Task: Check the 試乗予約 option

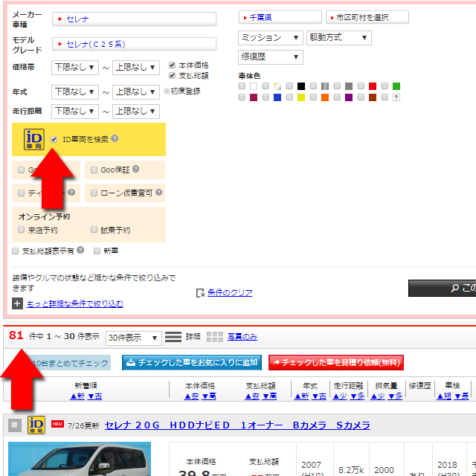Action: (94, 230)
